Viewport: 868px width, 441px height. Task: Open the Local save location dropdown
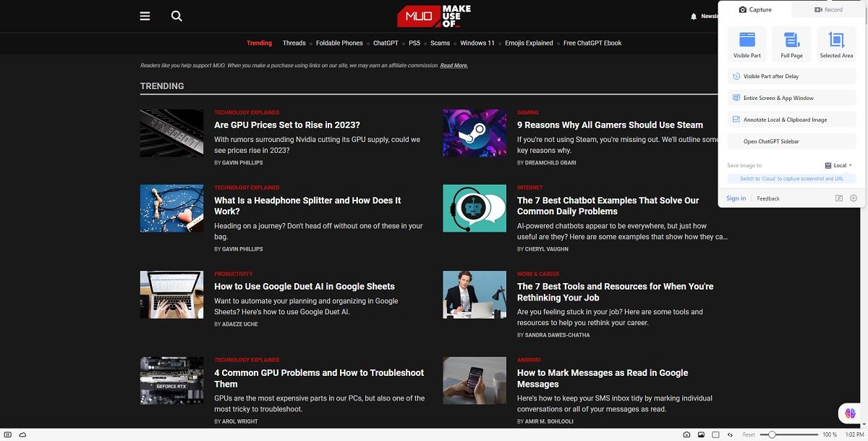tap(839, 165)
